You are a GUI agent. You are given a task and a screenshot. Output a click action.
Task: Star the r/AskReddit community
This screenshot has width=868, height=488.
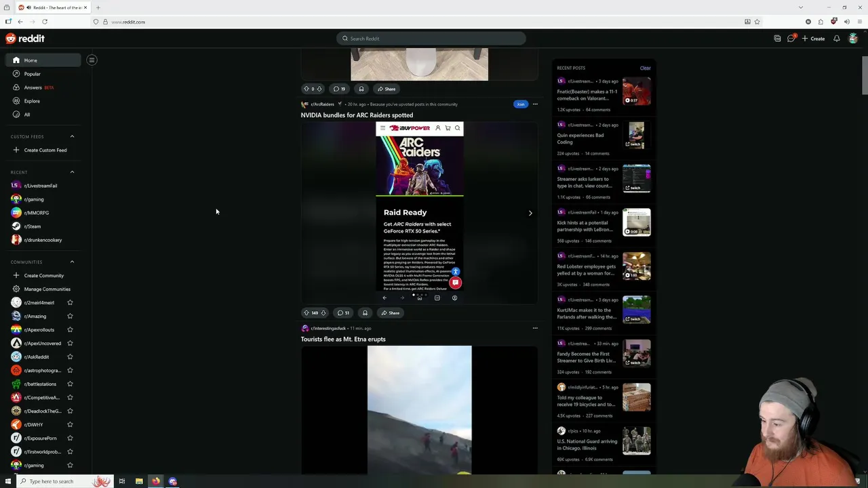click(x=70, y=357)
